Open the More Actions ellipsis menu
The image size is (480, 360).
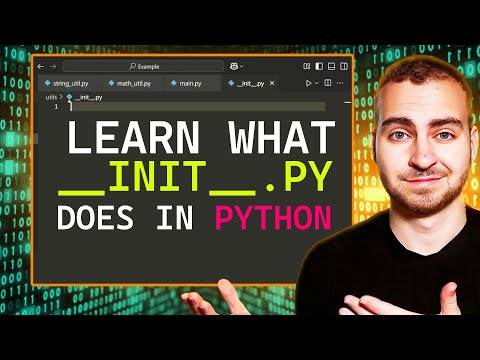coord(340,83)
